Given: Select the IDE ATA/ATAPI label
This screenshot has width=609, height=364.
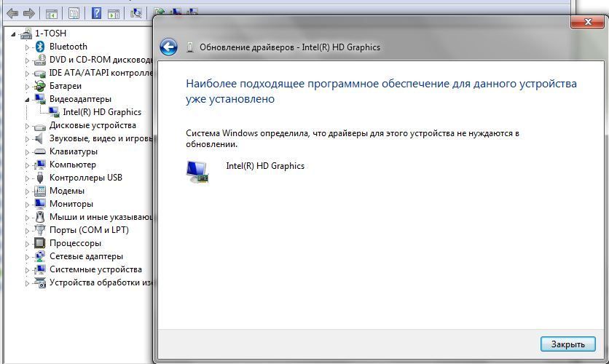Looking at the screenshot, I should coord(101,73).
